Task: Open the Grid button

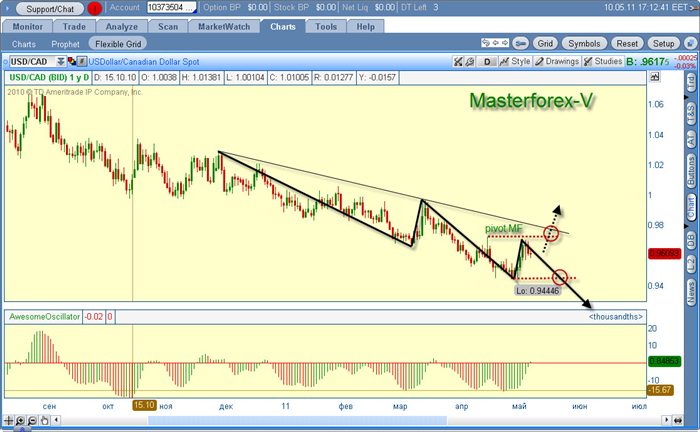Action: pyautogui.click(x=545, y=43)
